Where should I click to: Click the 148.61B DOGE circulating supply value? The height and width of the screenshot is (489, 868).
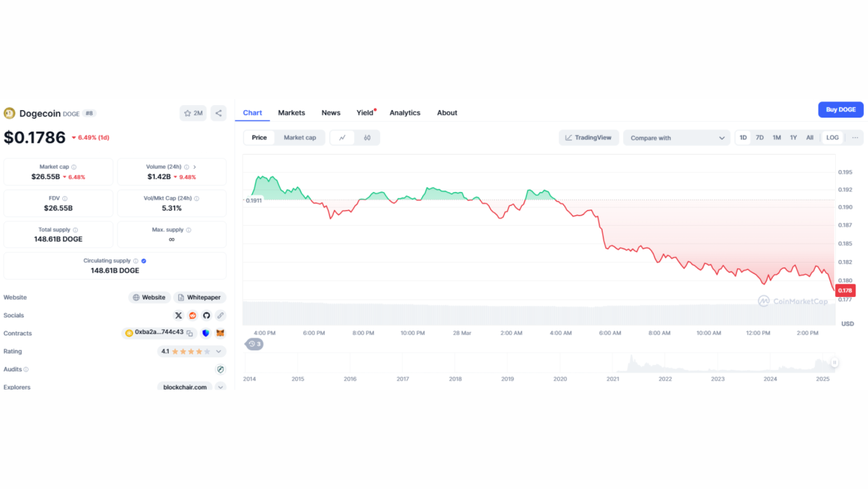[115, 270]
